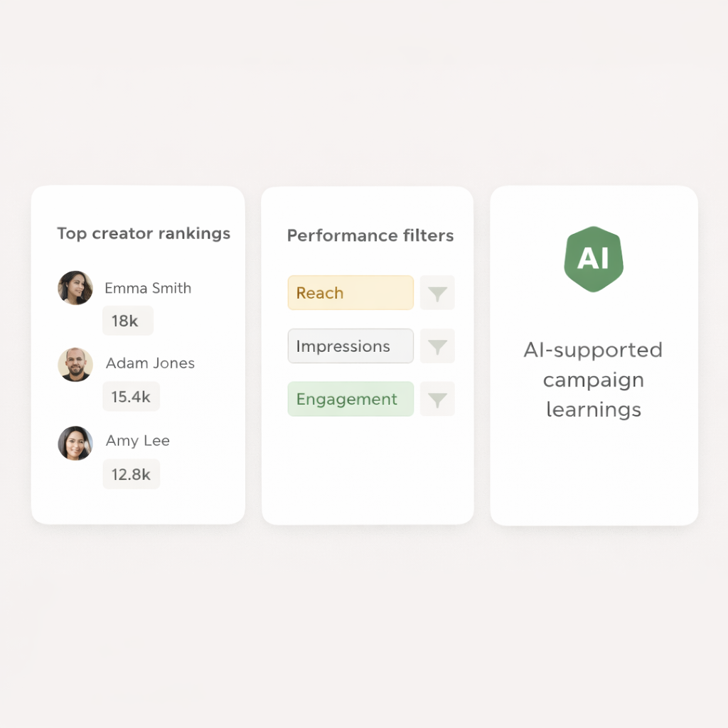The height and width of the screenshot is (728, 728).
Task: Open Amy Lee's profile photo
Action: click(x=75, y=443)
